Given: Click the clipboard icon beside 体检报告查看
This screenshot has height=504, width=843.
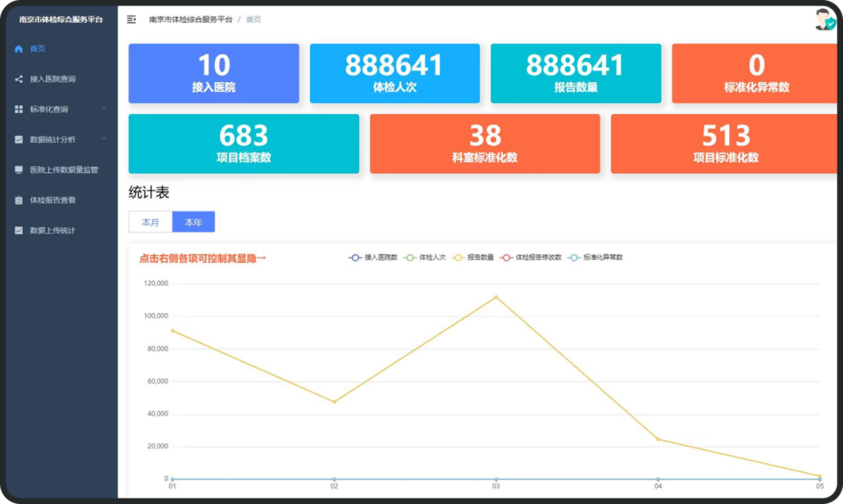Looking at the screenshot, I should [19, 201].
